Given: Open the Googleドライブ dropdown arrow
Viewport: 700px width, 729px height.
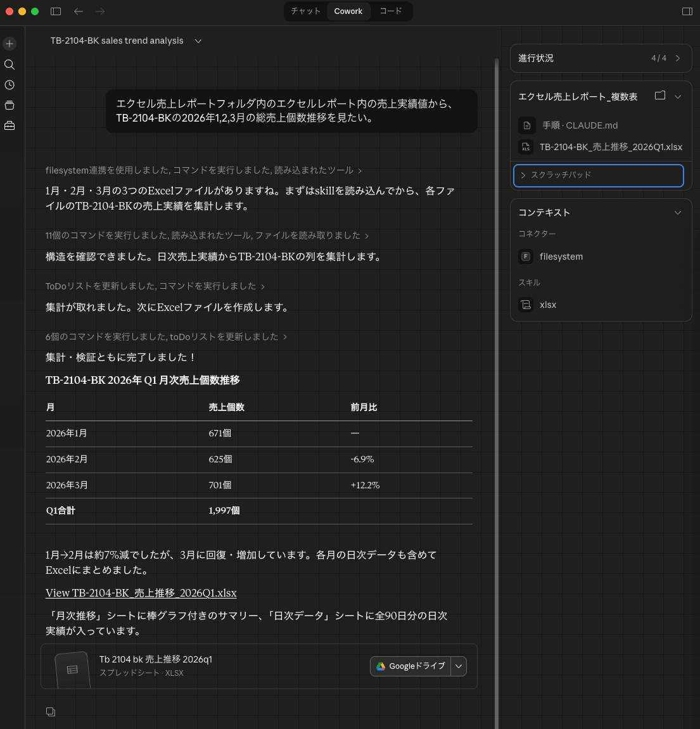Looking at the screenshot, I should pyautogui.click(x=459, y=666).
